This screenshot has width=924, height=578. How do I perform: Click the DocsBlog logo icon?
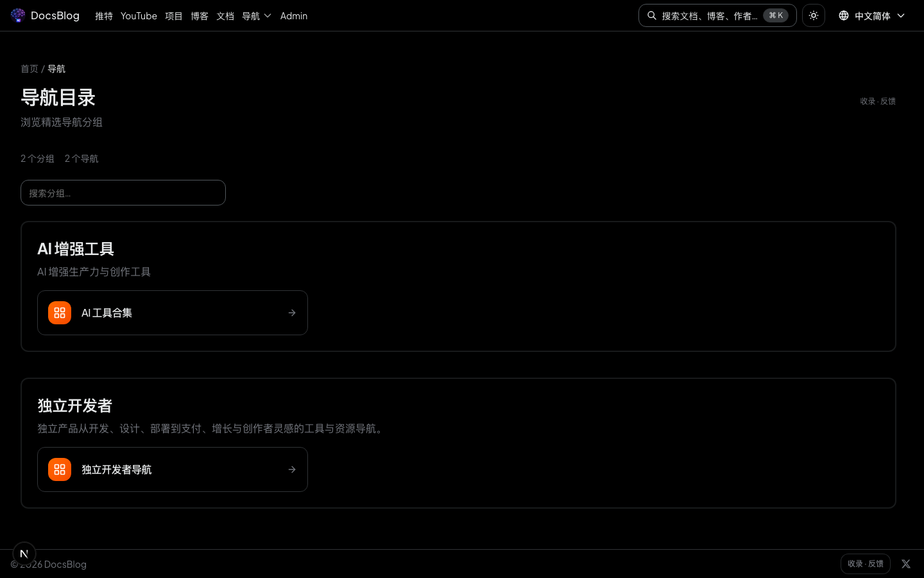18,15
